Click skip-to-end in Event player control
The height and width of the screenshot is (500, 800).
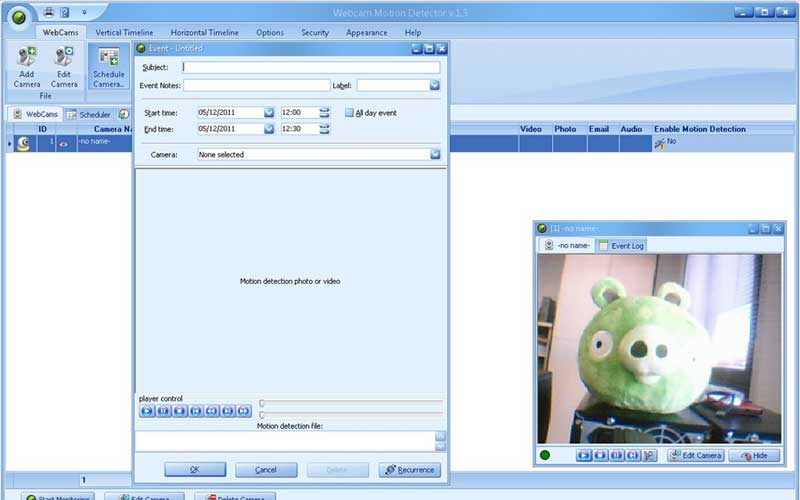tap(228, 411)
